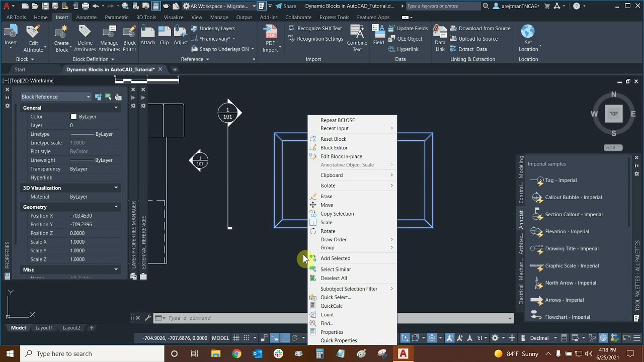Open Windows Start menu
This screenshot has width=644, height=362.
tap(10, 354)
